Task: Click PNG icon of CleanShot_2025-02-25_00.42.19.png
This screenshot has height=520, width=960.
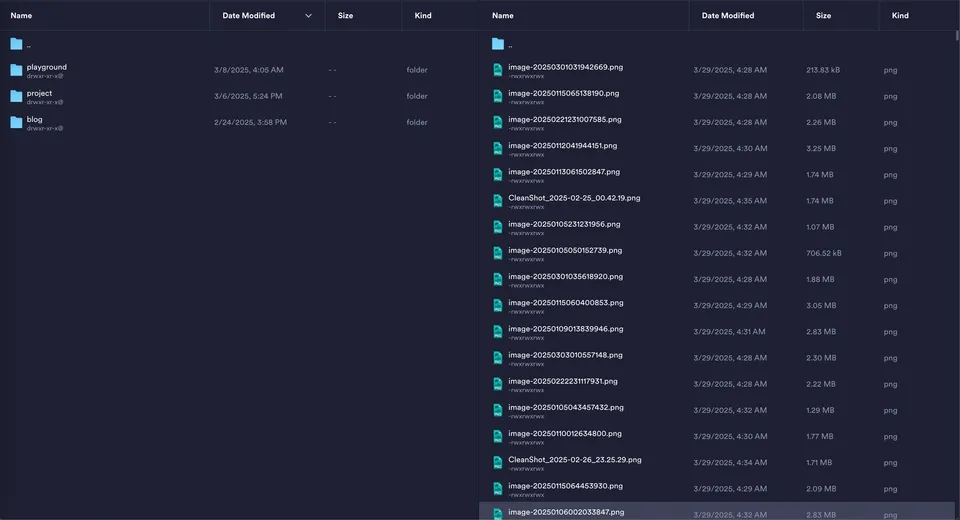Action: [498, 201]
